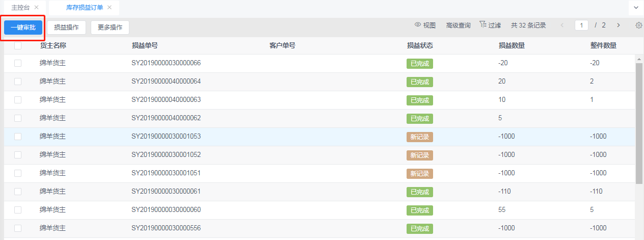This screenshot has width=644, height=240.
Task: Select the 库存损益订单 tab
Action: [x=85, y=8]
